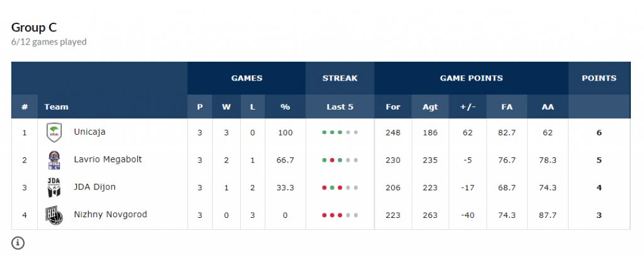Sort by the For points column header
The width and height of the screenshot is (644, 255).
click(393, 107)
